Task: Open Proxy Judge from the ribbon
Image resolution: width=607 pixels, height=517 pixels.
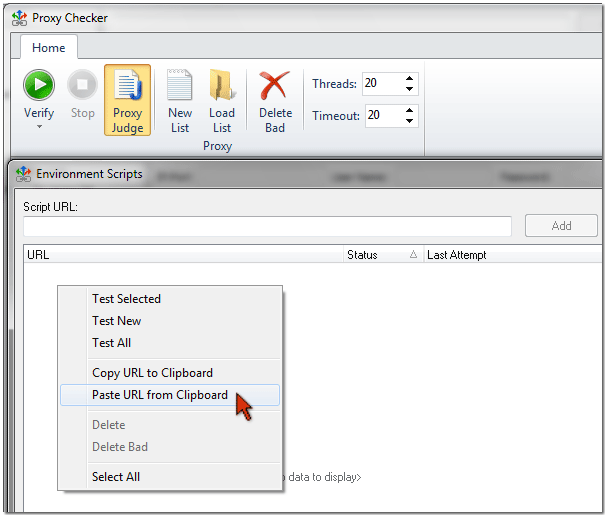Action: pyautogui.click(x=127, y=100)
